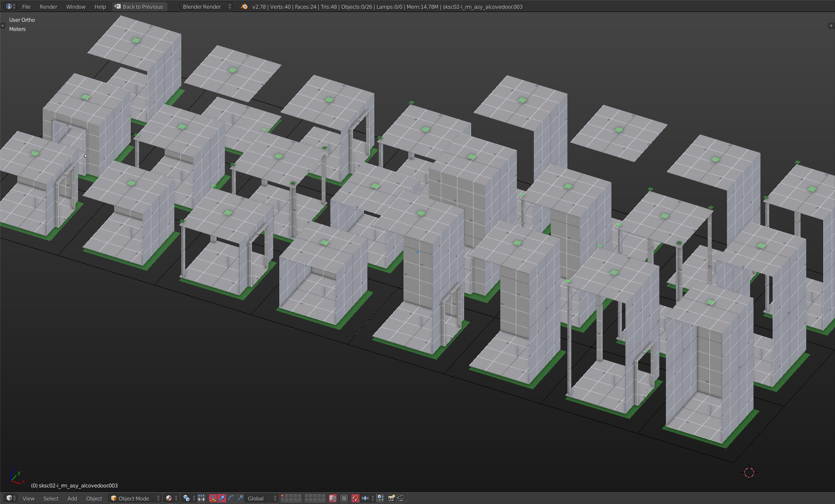The image size is (835, 504).
Task: Open the Info editor type selector
Action: [10, 7]
